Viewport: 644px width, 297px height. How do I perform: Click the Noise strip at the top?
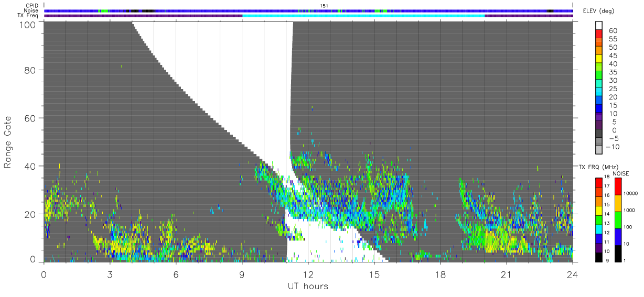point(308,10)
